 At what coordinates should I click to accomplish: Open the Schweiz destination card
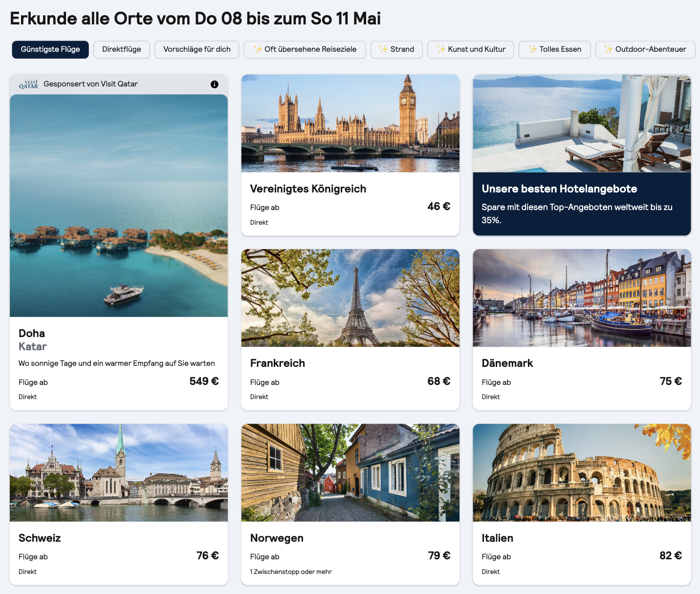[119, 504]
